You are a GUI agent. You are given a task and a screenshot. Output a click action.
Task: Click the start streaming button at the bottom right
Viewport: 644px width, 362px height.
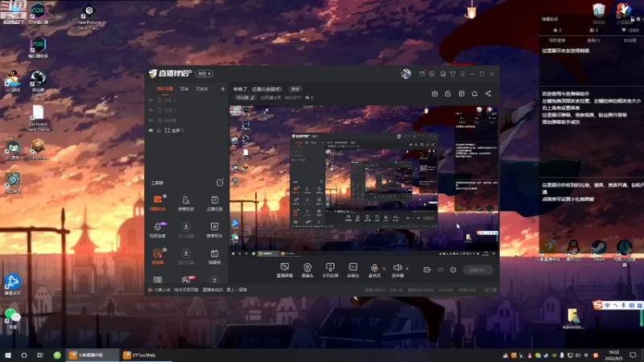point(477,269)
